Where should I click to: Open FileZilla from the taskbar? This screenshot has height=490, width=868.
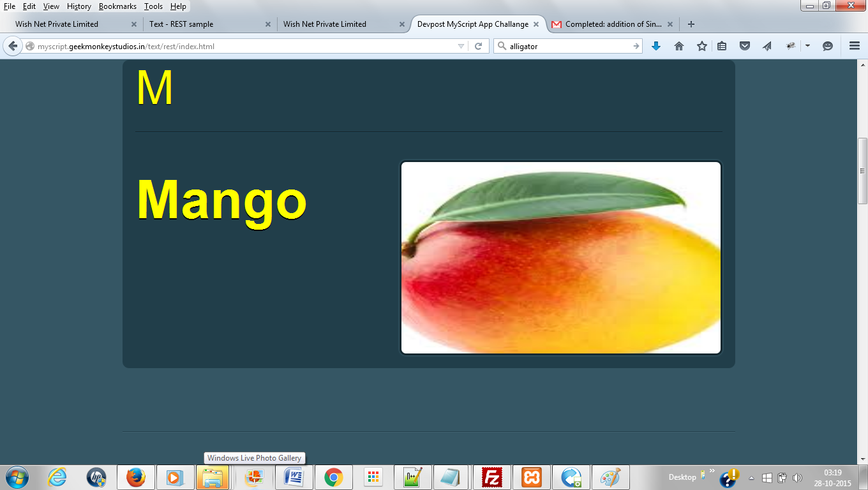tap(491, 477)
